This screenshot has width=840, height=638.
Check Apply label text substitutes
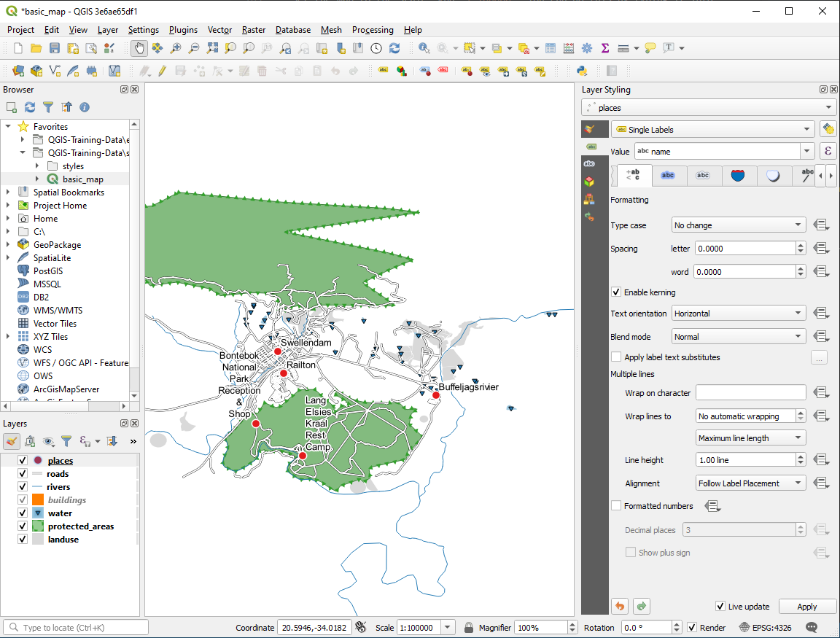616,357
